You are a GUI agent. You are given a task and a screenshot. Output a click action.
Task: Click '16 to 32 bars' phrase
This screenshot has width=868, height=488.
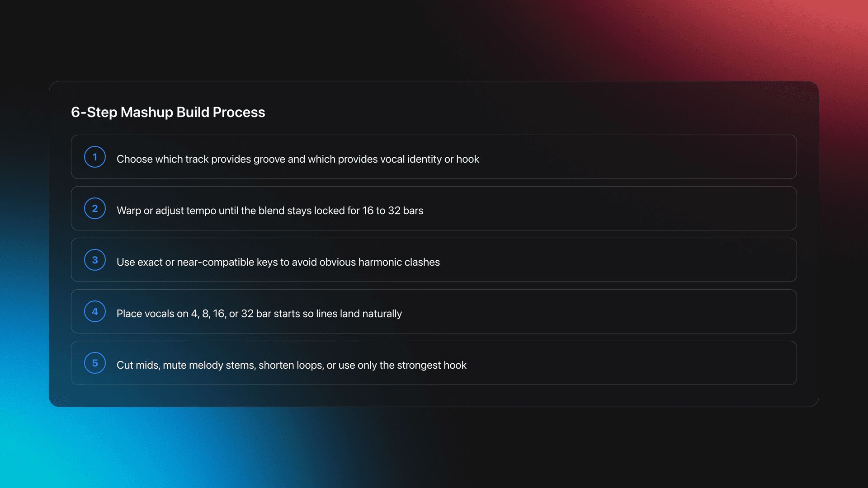[x=392, y=211]
